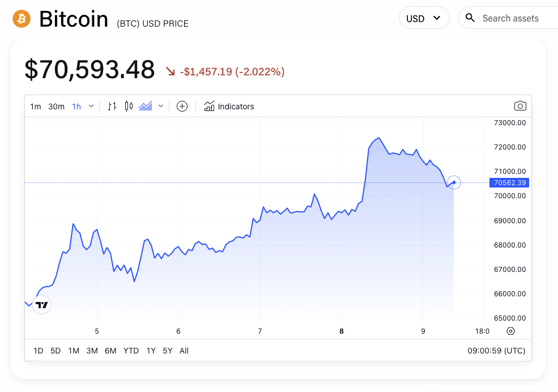
Task: Switch to the 1D range tab
Action: point(38,351)
